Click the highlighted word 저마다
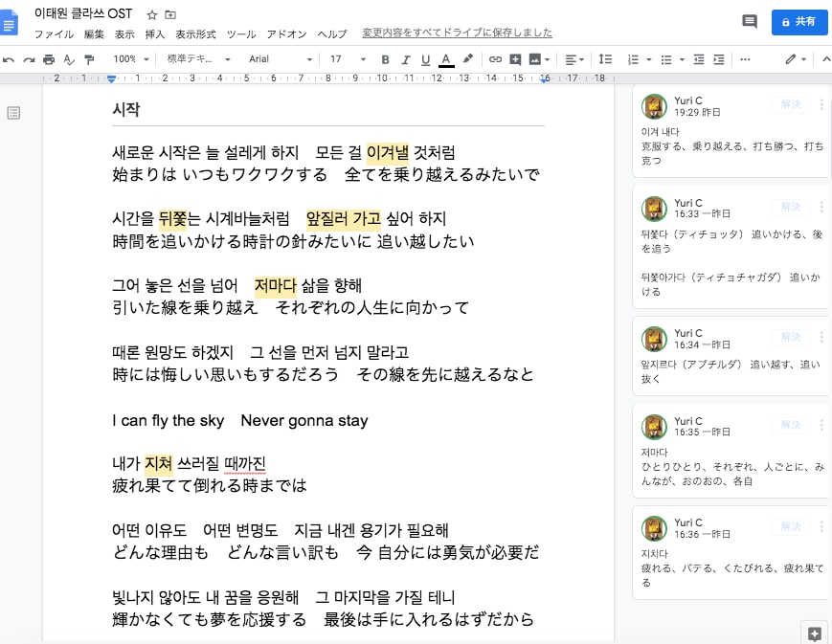 (276, 285)
